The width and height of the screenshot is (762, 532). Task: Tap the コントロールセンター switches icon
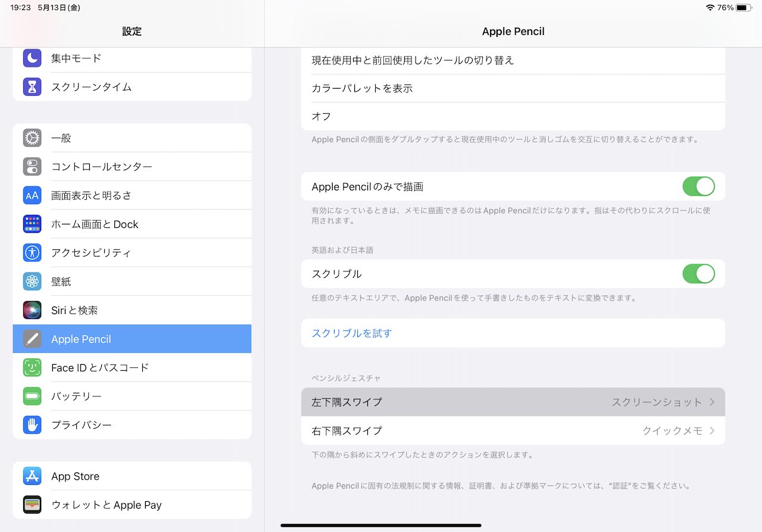32,167
